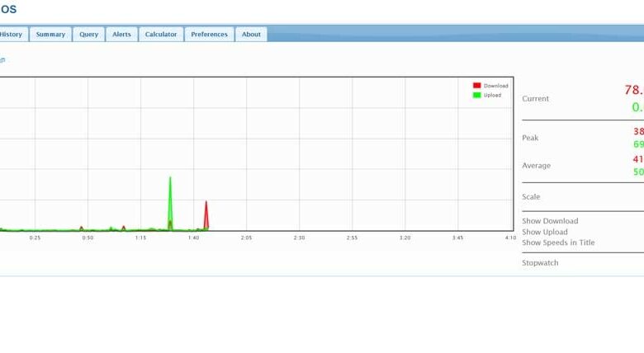Image resolution: width=644 pixels, height=353 pixels.
Task: Click the red Download legend swatch
Action: coord(477,86)
